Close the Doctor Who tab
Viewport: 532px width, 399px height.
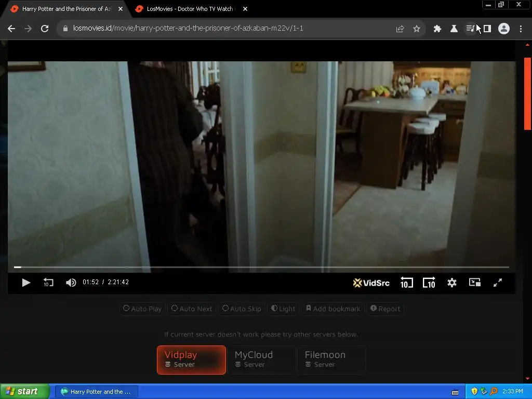[x=245, y=9]
